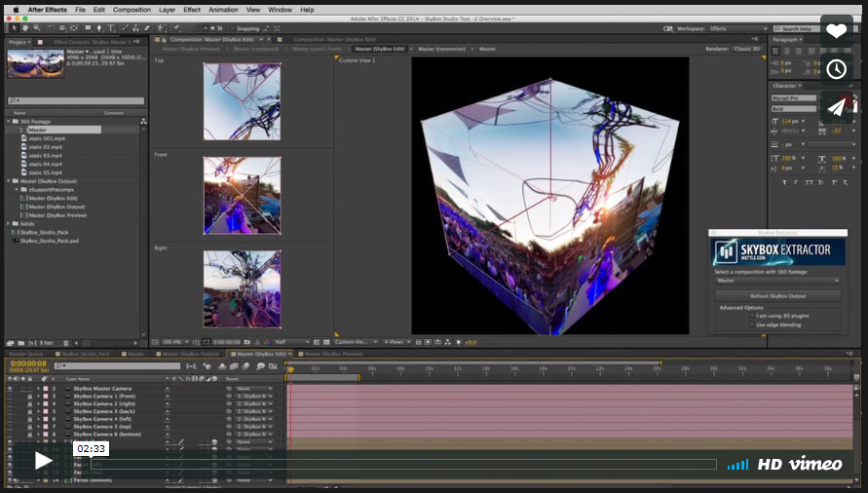
Task: Click the new folder icon in Project panel
Action: pyautogui.click(x=21, y=343)
